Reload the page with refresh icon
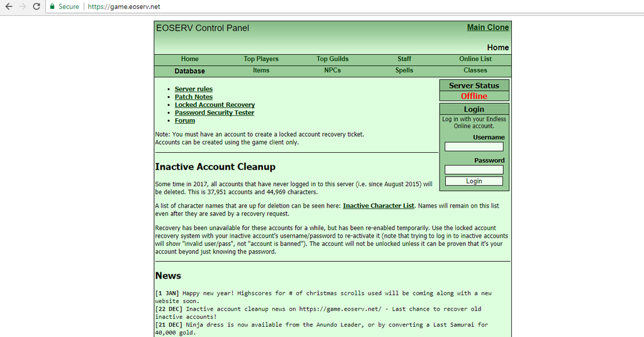Image resolution: width=644 pixels, height=337 pixels. pos(36,6)
